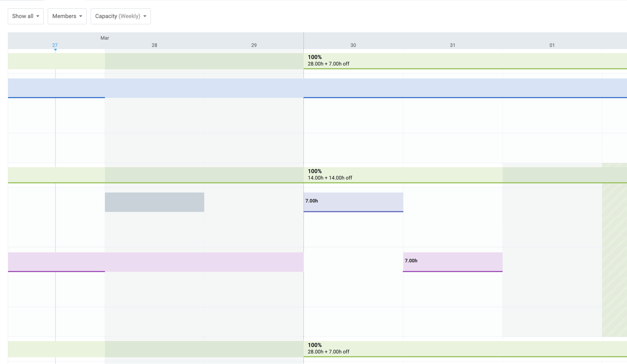The height and width of the screenshot is (364, 627).
Task: Select day 29 in the timeline header
Action: 254,45
